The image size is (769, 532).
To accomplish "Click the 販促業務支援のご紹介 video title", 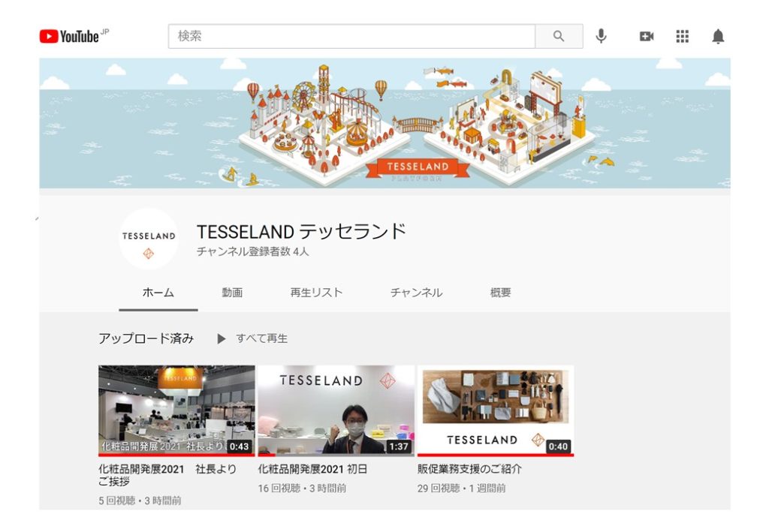I will (x=469, y=469).
